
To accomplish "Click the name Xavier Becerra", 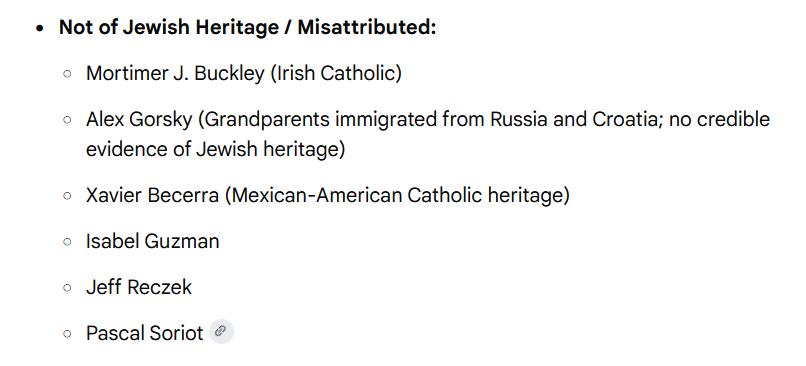I will (152, 195).
